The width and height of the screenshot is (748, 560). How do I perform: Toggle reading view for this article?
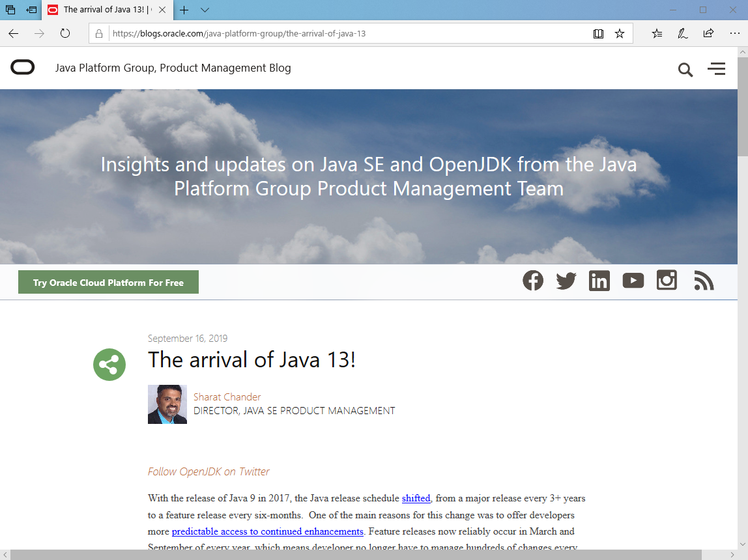click(x=598, y=33)
